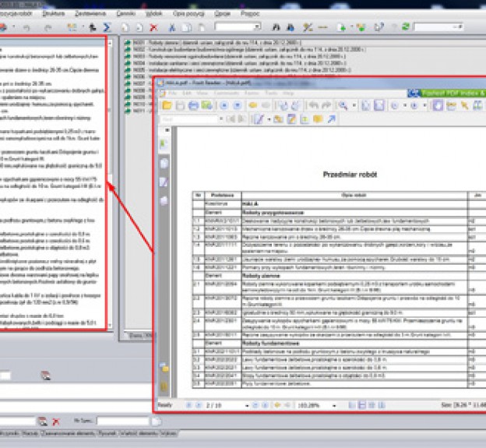The image size is (486, 448).
Task: Click the paste clipboard icon in main toolbar
Action: click(x=202, y=27)
